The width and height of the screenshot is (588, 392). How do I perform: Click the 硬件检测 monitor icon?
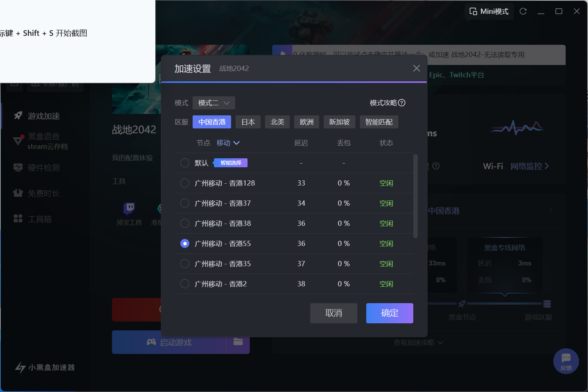[x=18, y=167]
